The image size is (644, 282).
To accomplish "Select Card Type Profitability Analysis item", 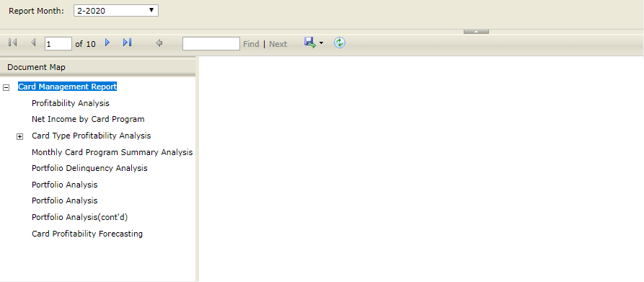I will [91, 136].
